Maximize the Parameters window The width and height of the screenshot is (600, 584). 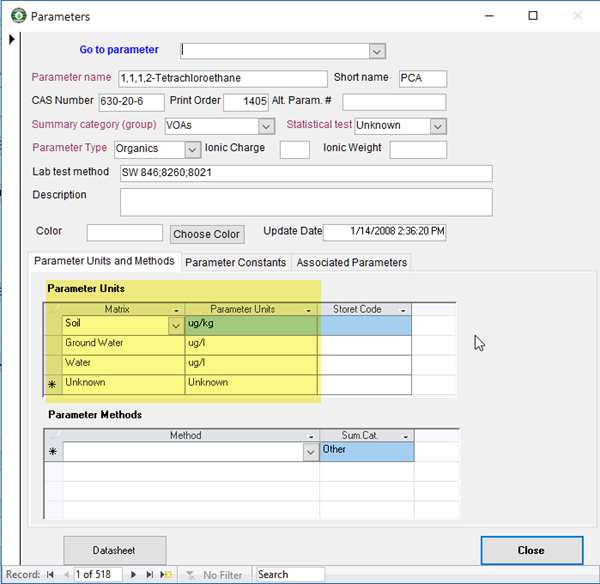533,16
